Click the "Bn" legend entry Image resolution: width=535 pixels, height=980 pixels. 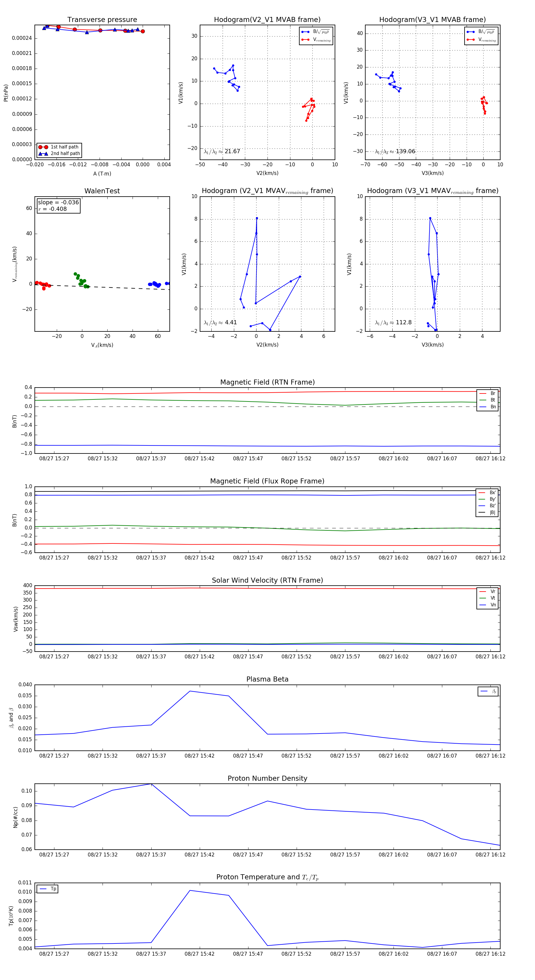click(487, 407)
